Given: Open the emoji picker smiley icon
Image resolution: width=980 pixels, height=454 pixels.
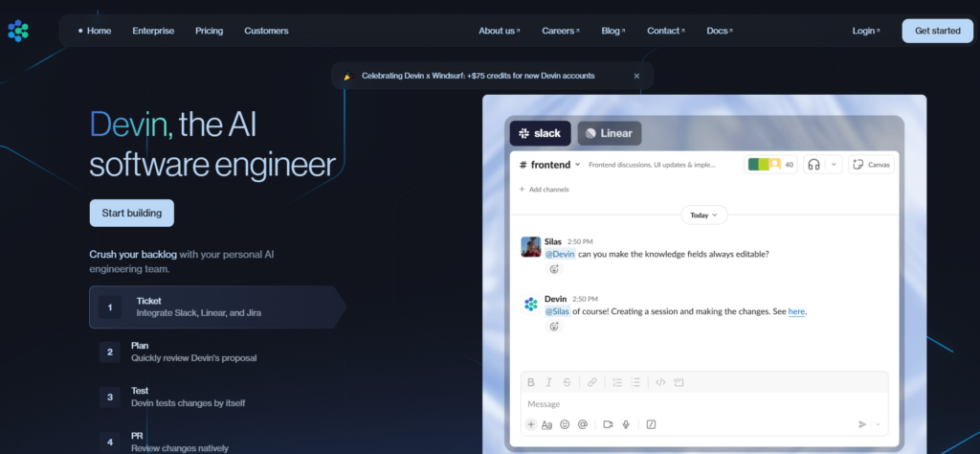Looking at the screenshot, I should click(565, 424).
